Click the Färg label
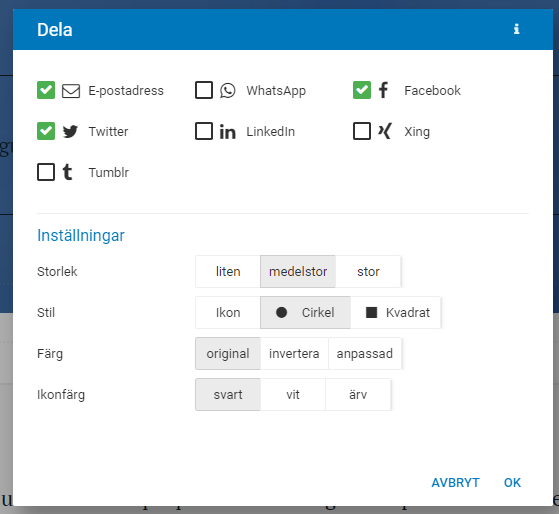Image resolution: width=559 pixels, height=514 pixels. pyautogui.click(x=50, y=354)
